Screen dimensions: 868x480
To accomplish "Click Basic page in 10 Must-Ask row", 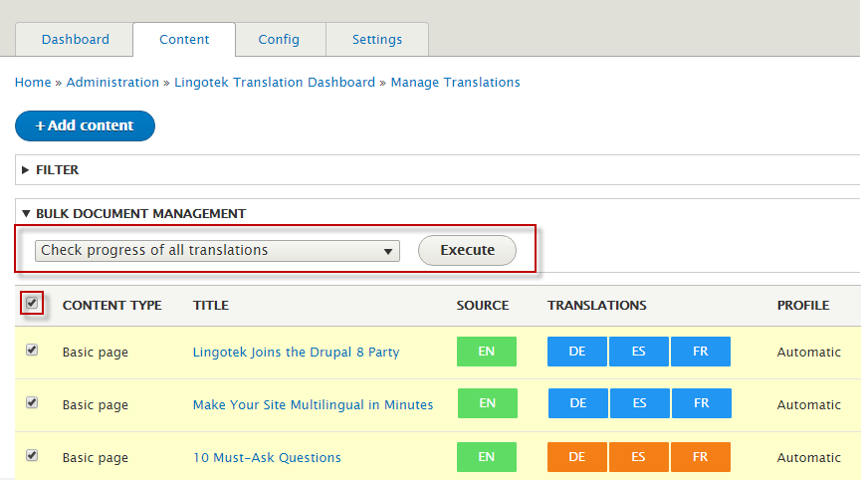I will [96, 458].
